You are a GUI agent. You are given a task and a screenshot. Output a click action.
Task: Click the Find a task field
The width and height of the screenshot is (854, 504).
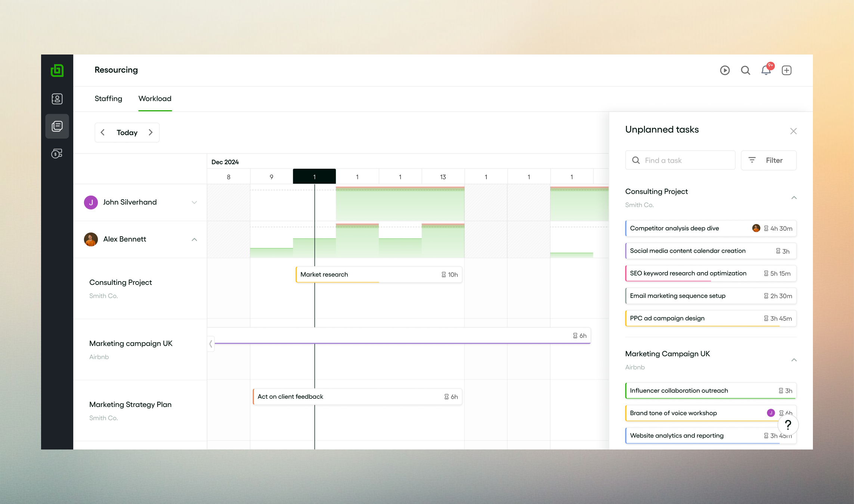click(x=680, y=160)
